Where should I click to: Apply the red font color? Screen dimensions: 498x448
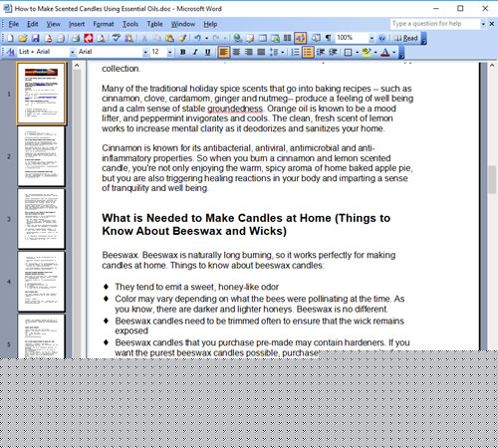pos(385,52)
